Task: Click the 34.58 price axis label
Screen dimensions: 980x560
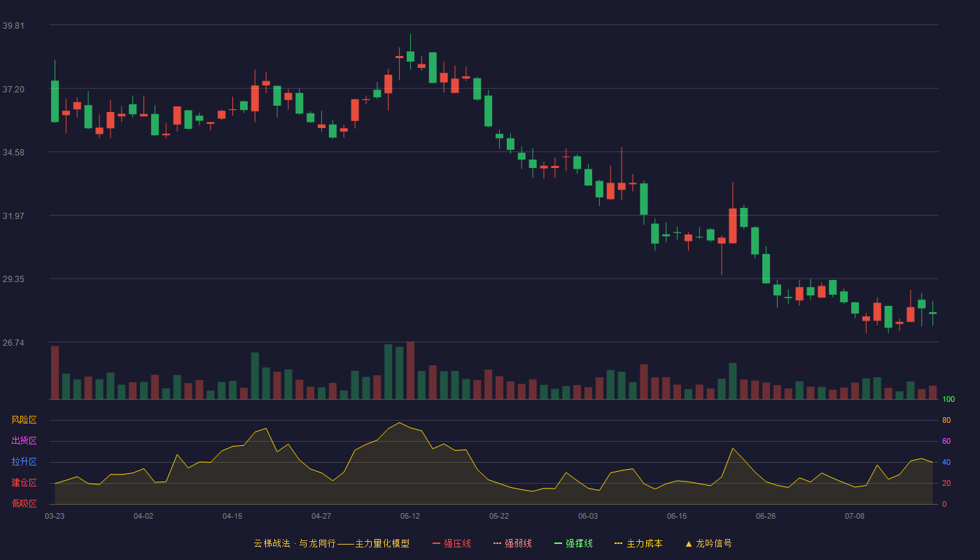Action: point(13,152)
